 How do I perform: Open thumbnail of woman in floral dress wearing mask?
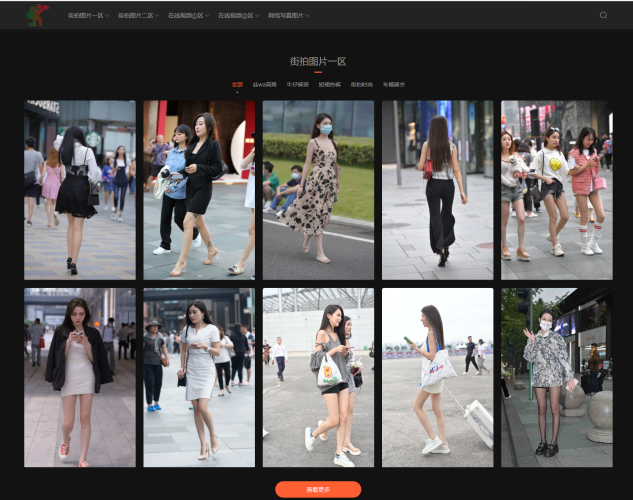pyautogui.click(x=318, y=189)
